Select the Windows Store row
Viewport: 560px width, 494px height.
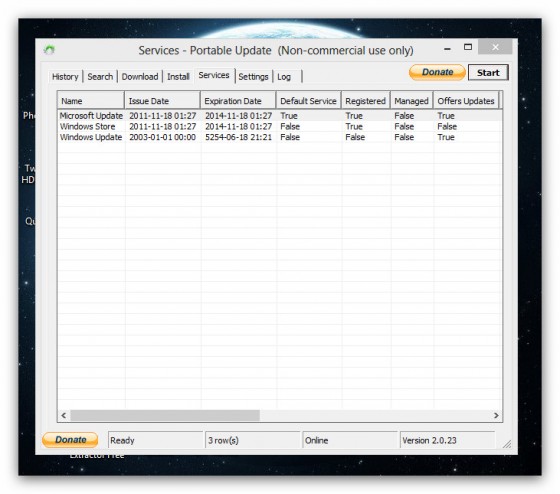280,126
